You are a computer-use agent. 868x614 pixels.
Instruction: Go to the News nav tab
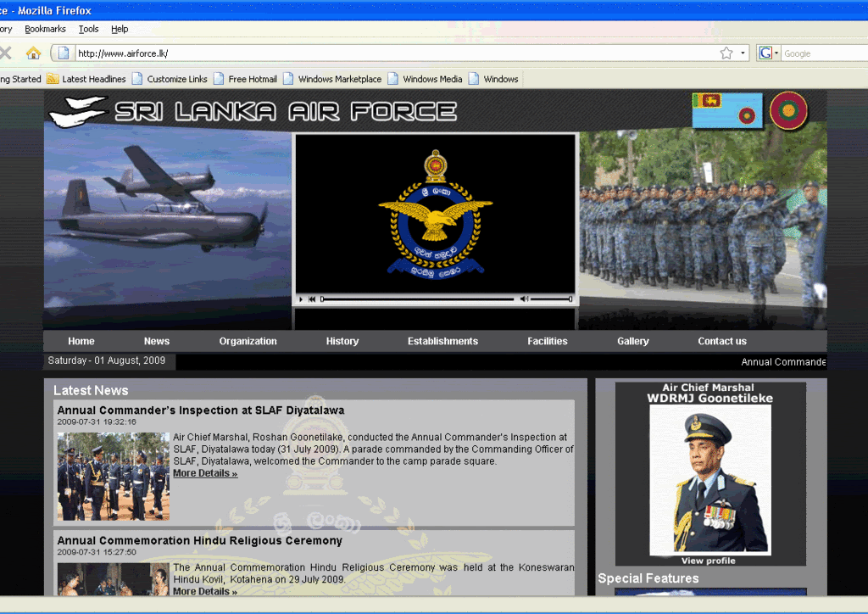[157, 341]
